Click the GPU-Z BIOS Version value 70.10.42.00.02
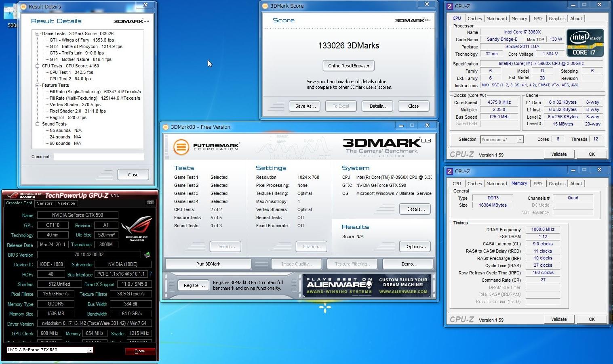Viewport: 613px width, 364px height. pos(89,255)
